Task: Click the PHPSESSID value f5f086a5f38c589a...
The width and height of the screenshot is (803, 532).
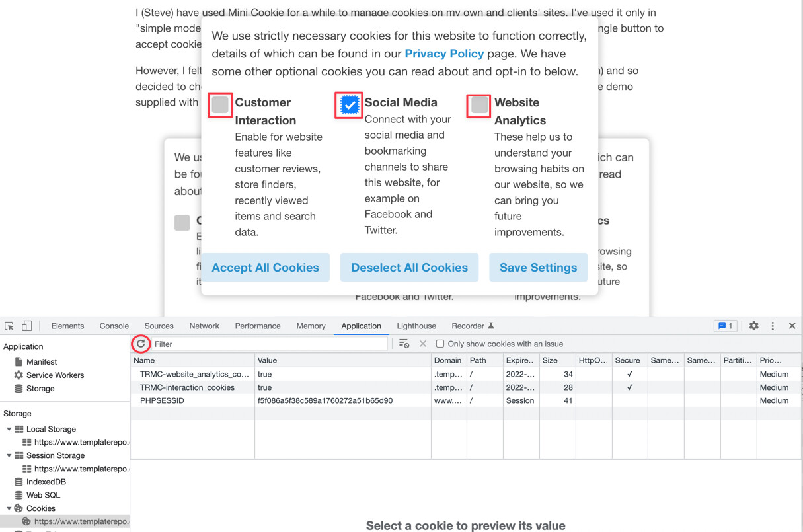Action: [325, 400]
